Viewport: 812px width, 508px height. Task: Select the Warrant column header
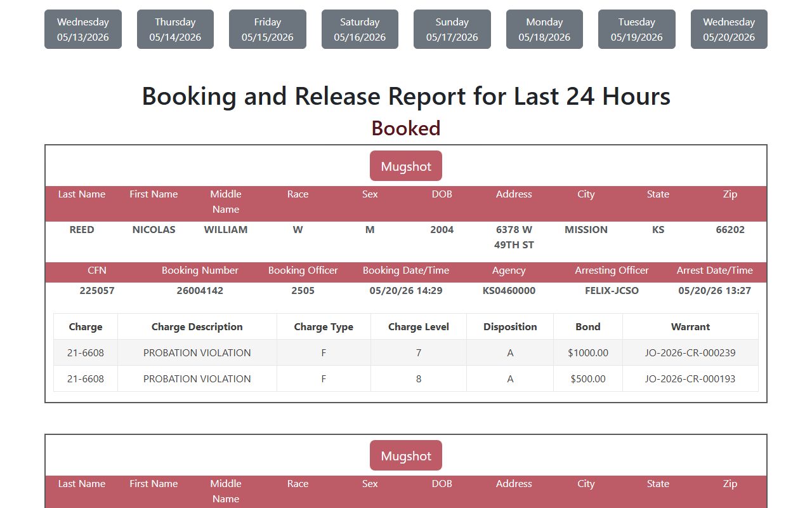tap(690, 327)
